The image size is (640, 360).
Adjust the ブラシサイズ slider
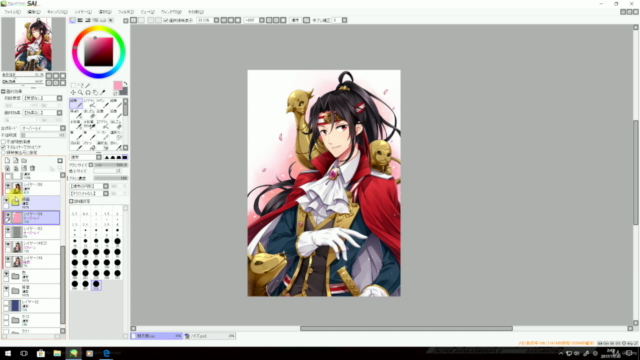(x=111, y=165)
